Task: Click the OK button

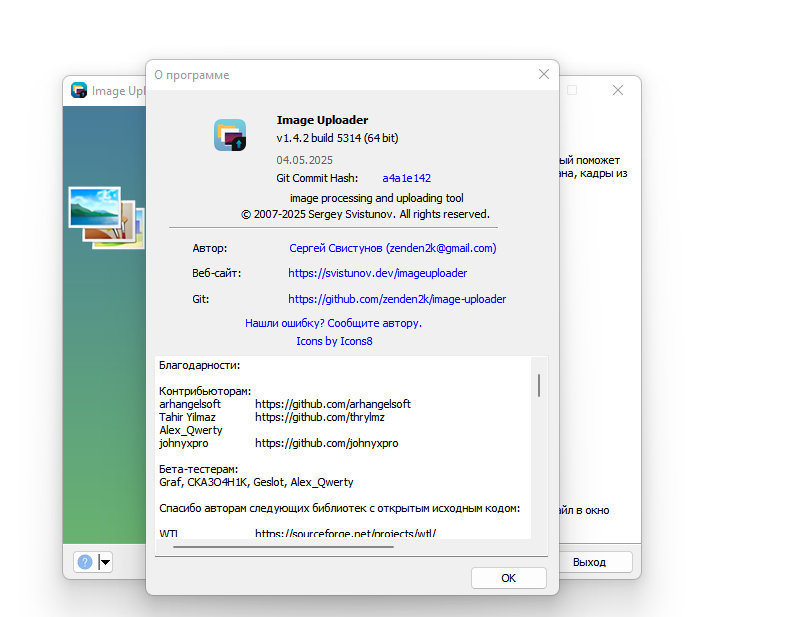Action: tap(508, 578)
